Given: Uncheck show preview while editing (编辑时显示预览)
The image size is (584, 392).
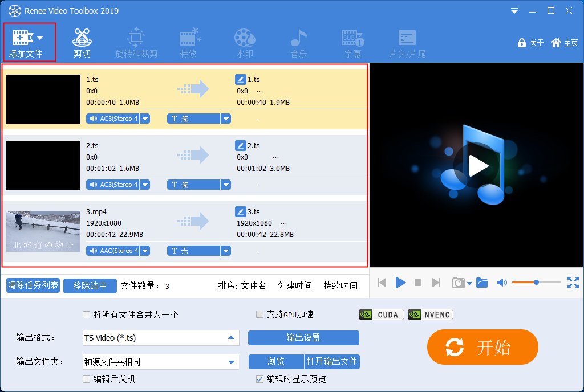Looking at the screenshot, I should point(259,379).
